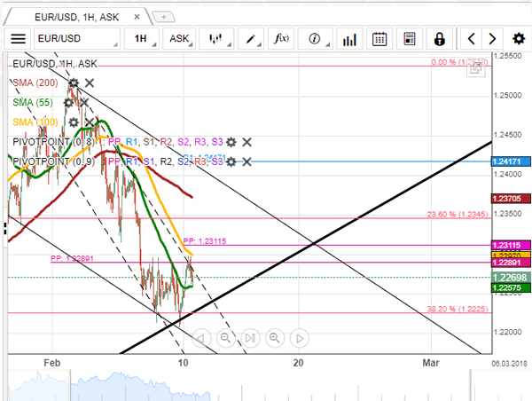Click the 1.23115 magenta price tag

(511, 245)
